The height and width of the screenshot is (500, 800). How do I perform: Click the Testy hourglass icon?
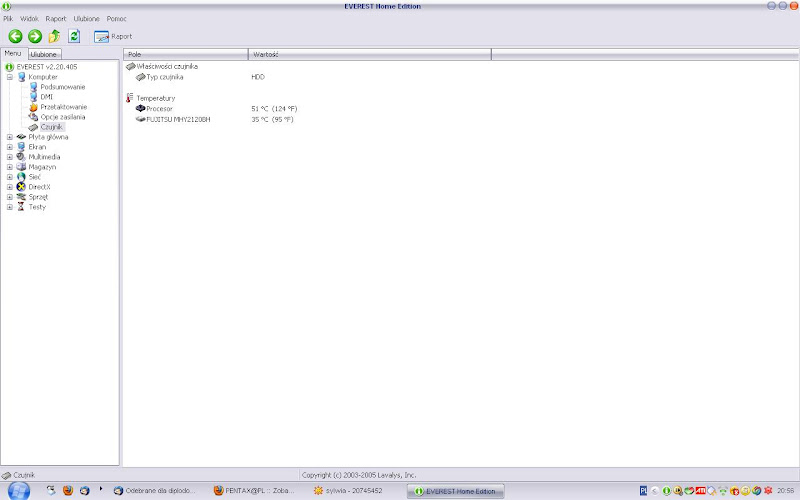coord(21,207)
